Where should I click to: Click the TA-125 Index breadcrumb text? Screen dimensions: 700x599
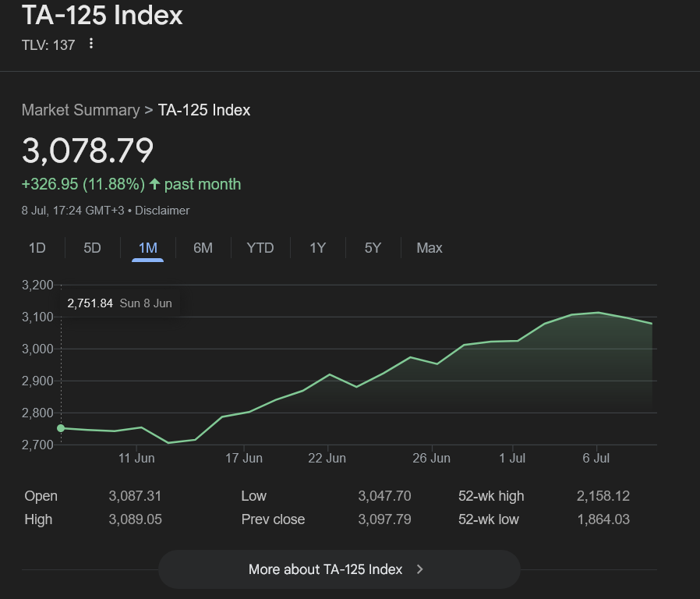tap(204, 110)
